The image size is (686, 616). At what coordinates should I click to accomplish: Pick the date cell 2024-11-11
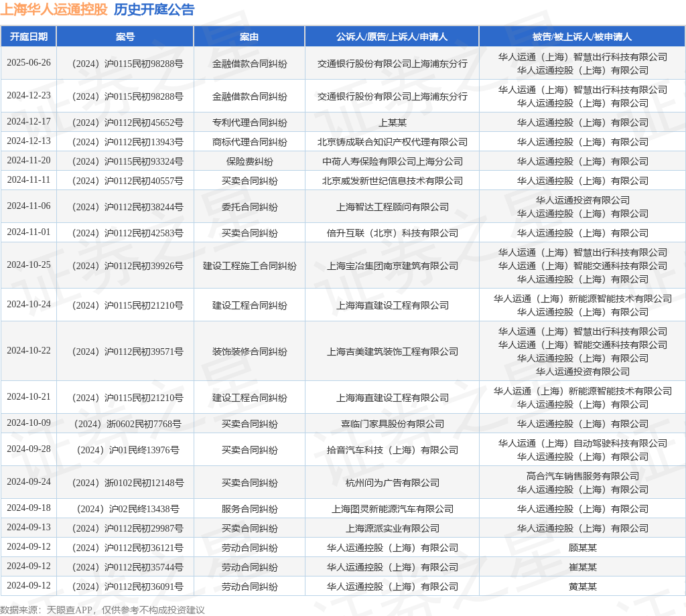pyautogui.click(x=29, y=179)
